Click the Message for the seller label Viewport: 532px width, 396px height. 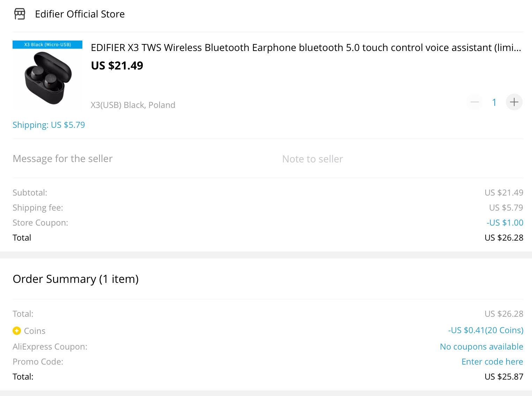click(x=62, y=159)
